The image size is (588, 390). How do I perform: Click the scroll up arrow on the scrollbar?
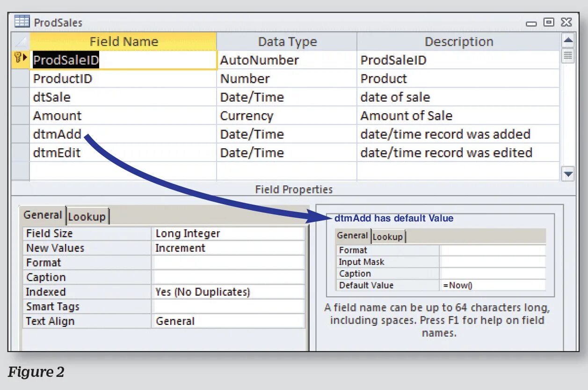click(568, 40)
